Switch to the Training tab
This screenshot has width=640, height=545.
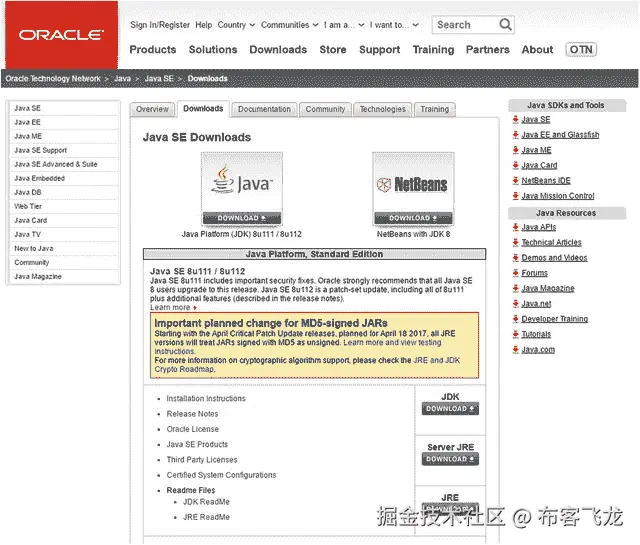435,109
